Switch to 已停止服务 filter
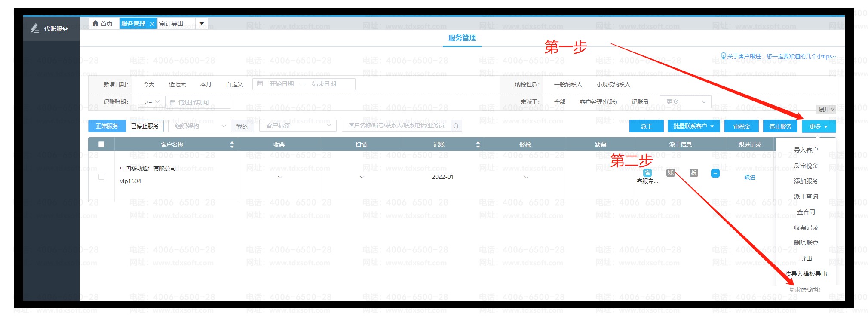This screenshot has width=868, height=316. 144,126
